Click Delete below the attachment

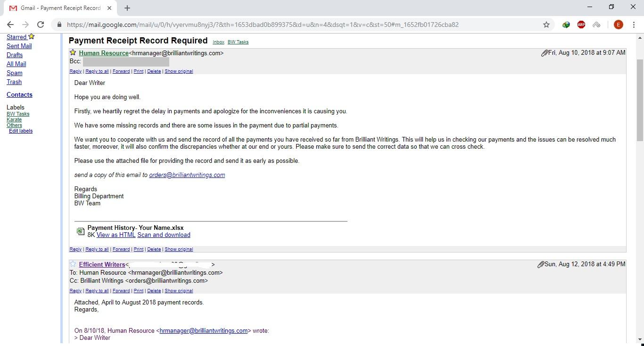coord(154,249)
